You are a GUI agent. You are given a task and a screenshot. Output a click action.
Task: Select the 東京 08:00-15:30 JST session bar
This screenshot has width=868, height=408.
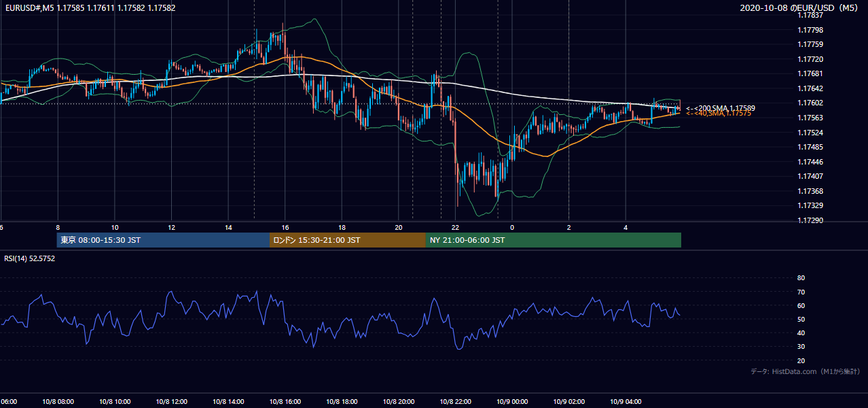click(x=163, y=240)
